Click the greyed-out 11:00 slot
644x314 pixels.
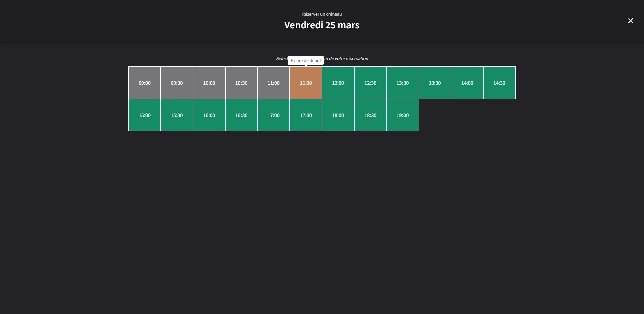point(273,83)
